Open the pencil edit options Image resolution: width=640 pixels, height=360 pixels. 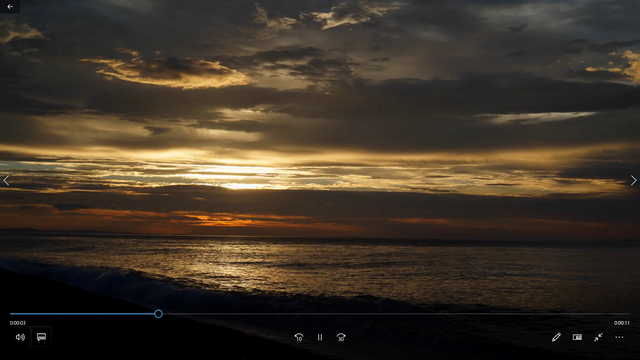click(x=556, y=337)
